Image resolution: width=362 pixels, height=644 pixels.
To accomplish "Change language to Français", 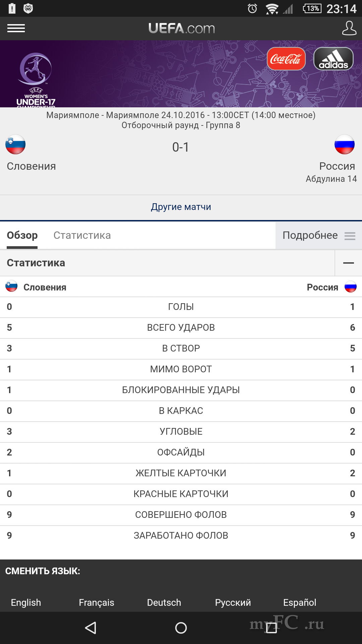I will point(97,602).
